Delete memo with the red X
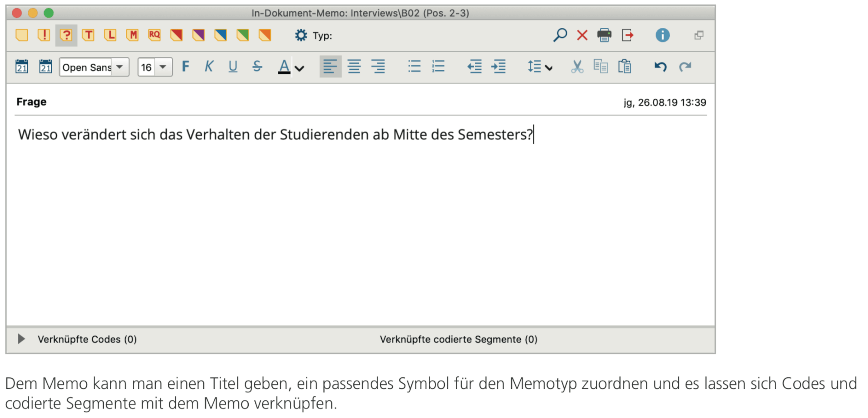Viewport: 868px width, 418px height. (x=582, y=35)
